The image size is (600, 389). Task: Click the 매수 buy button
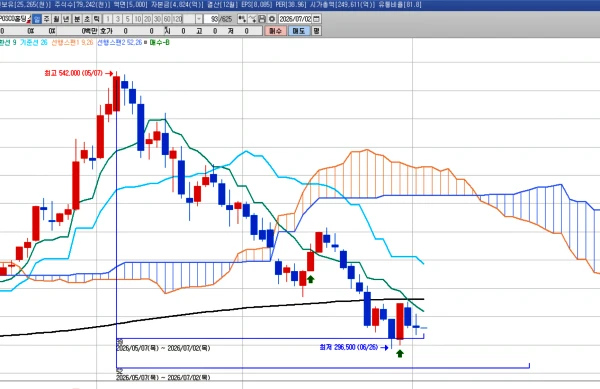[x=276, y=31]
